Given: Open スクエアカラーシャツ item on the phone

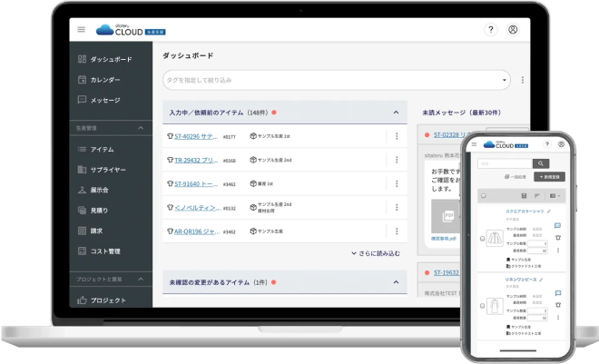Looking at the screenshot, I should pos(525,212).
